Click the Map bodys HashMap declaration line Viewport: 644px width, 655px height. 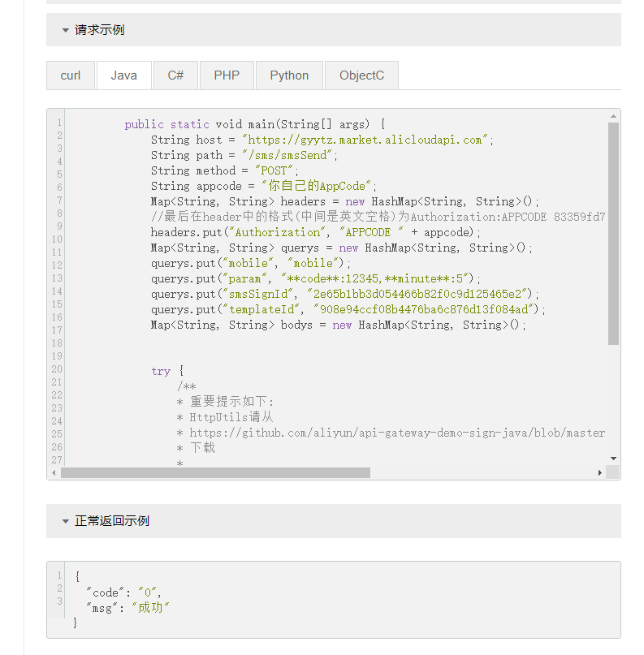click(339, 325)
